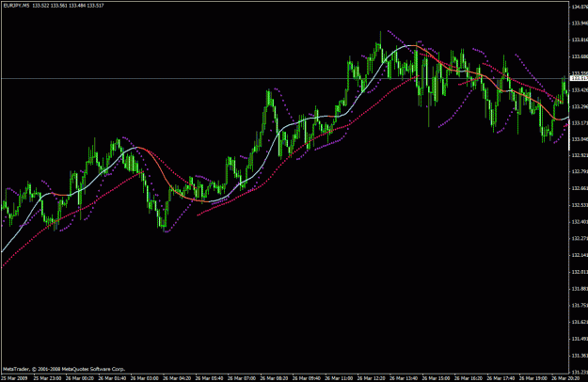Click the 132.141 price axis label
The height and width of the screenshot is (382, 588).
[x=580, y=255]
